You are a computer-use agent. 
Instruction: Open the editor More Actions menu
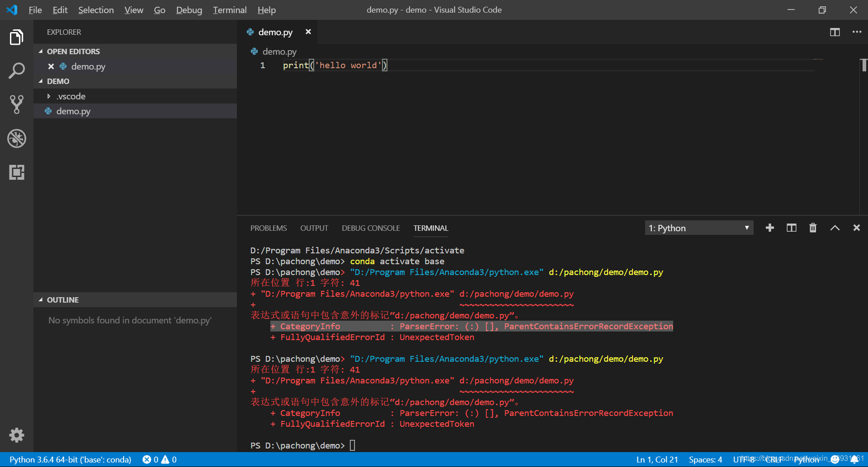coord(857,32)
